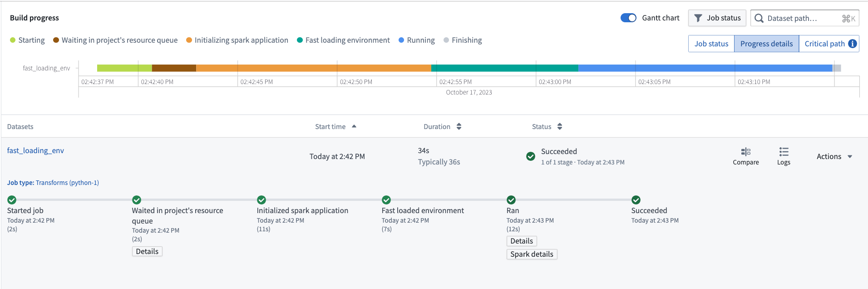
Task: Open Details under the Ran step
Action: [x=522, y=241]
